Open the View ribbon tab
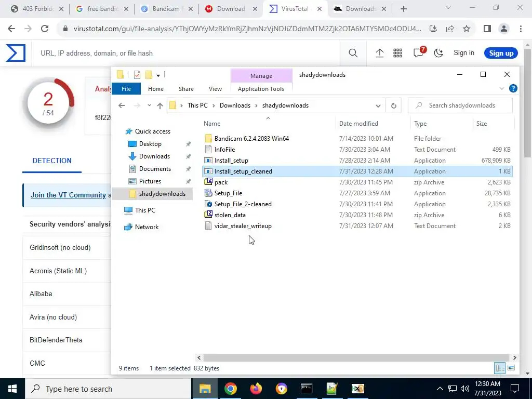Image resolution: width=532 pixels, height=399 pixels. pyautogui.click(x=215, y=89)
